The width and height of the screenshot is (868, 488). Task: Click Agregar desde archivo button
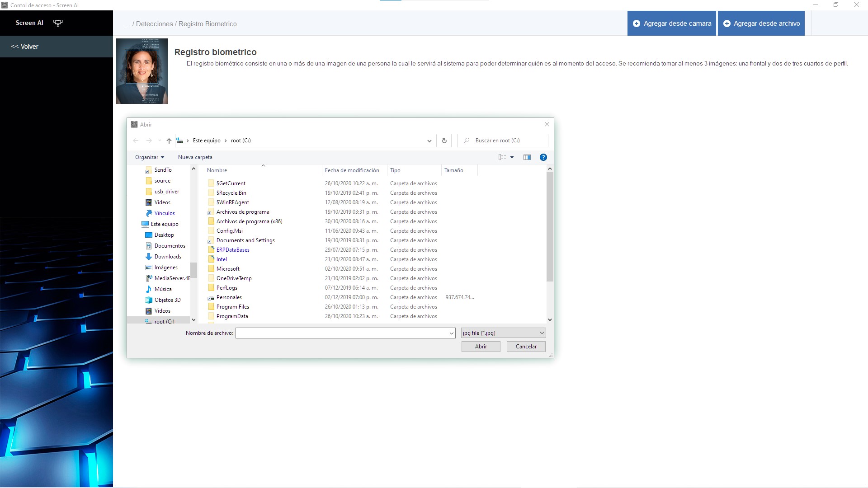tap(761, 23)
